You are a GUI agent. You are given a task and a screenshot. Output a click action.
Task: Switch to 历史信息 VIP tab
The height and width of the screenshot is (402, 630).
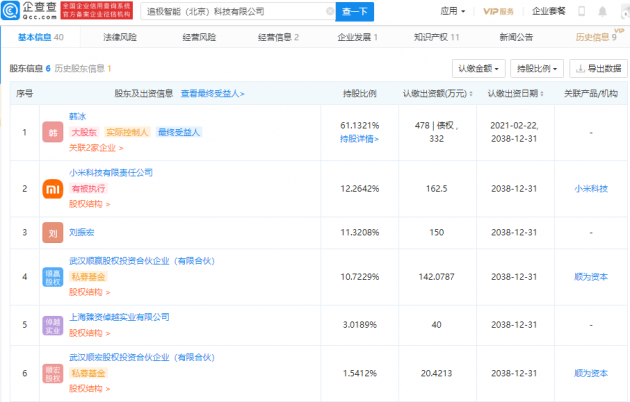tap(596, 37)
